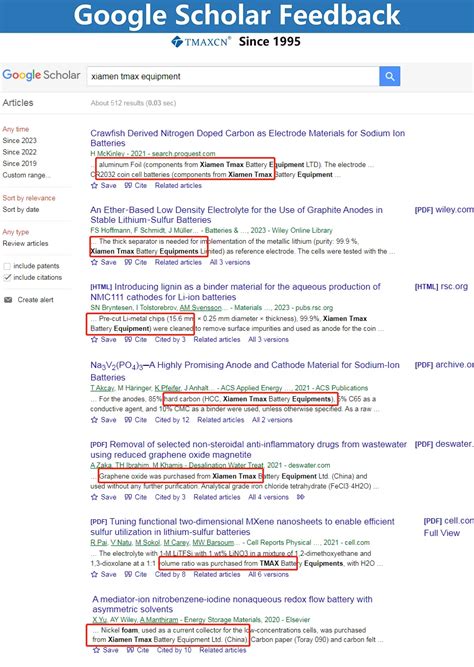The height and width of the screenshot is (667, 474).
Task: Filter results Since 2019
Action: click(x=20, y=163)
